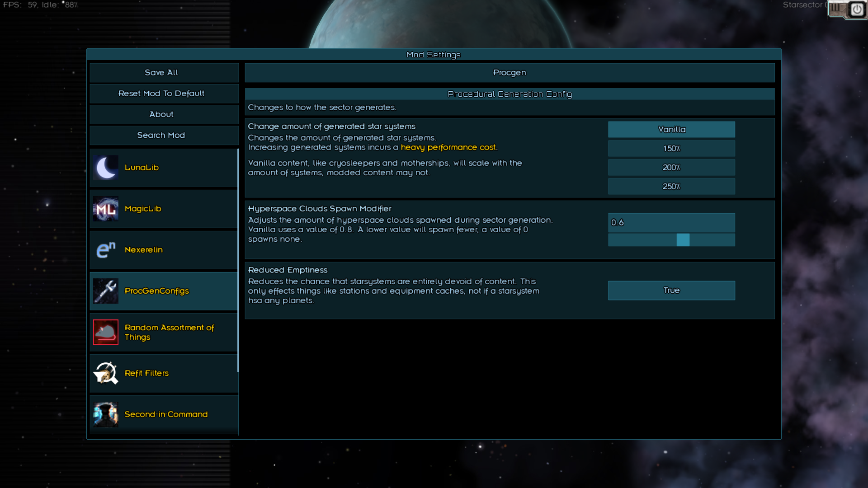Click the LunaLib crescent moon icon
The width and height of the screenshot is (868, 488).
point(106,168)
